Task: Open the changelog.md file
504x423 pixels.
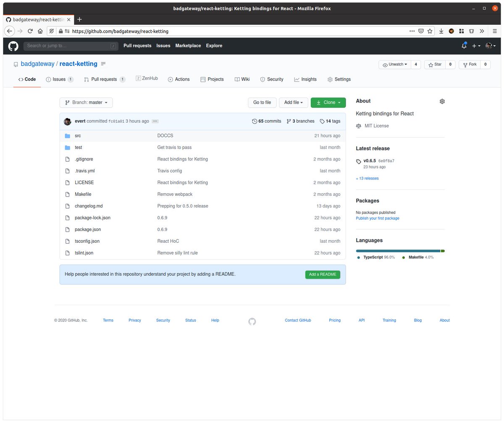Action: click(89, 206)
